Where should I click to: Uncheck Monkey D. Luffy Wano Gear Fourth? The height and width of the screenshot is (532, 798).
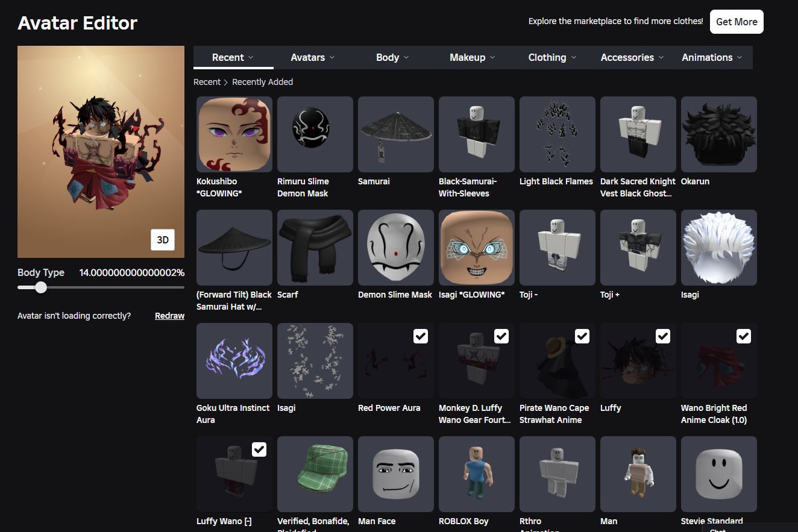(x=501, y=336)
